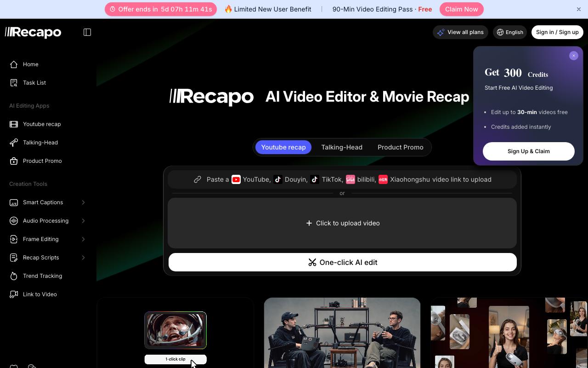Viewport: 588px width, 368px height.
Task: Click the Talking-Head microphone icon
Action: 14,143
